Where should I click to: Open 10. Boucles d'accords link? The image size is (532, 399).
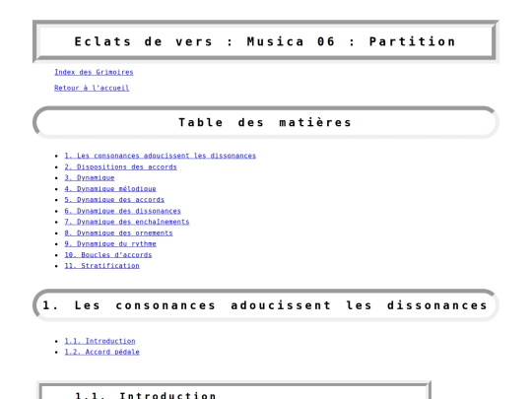[x=108, y=255]
